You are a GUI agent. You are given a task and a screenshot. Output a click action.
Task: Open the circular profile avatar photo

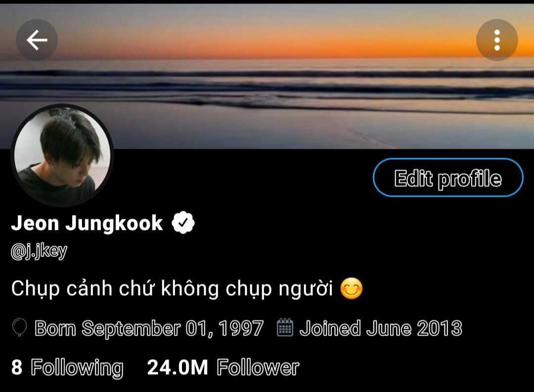62,155
